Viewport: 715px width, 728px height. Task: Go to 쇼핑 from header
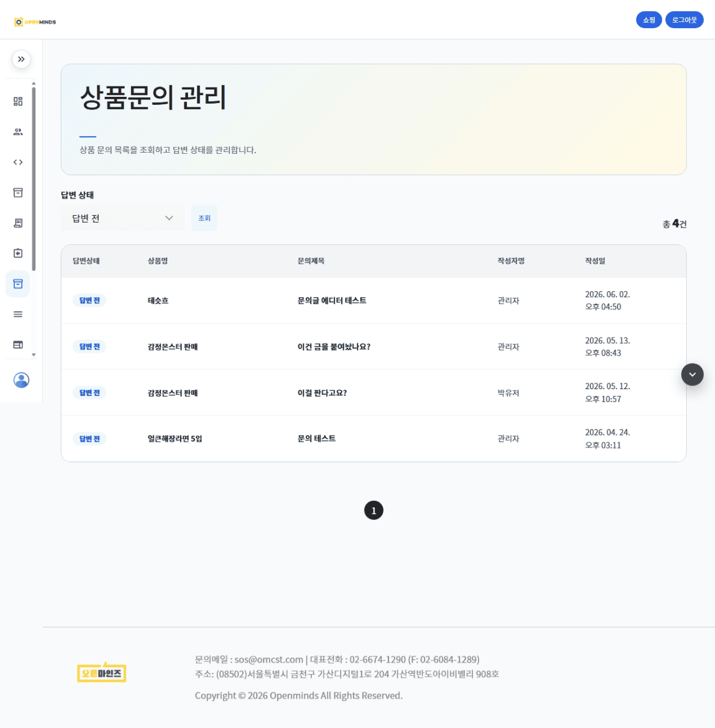coord(649,20)
